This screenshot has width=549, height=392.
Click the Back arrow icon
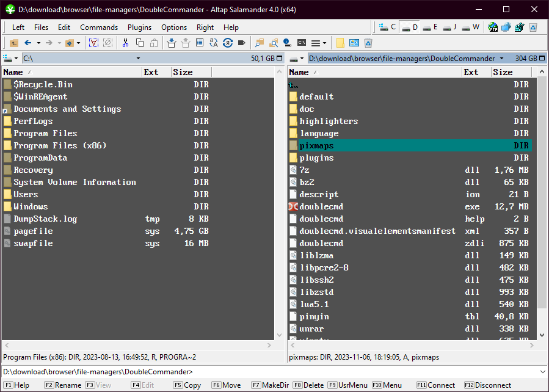[x=27, y=43]
